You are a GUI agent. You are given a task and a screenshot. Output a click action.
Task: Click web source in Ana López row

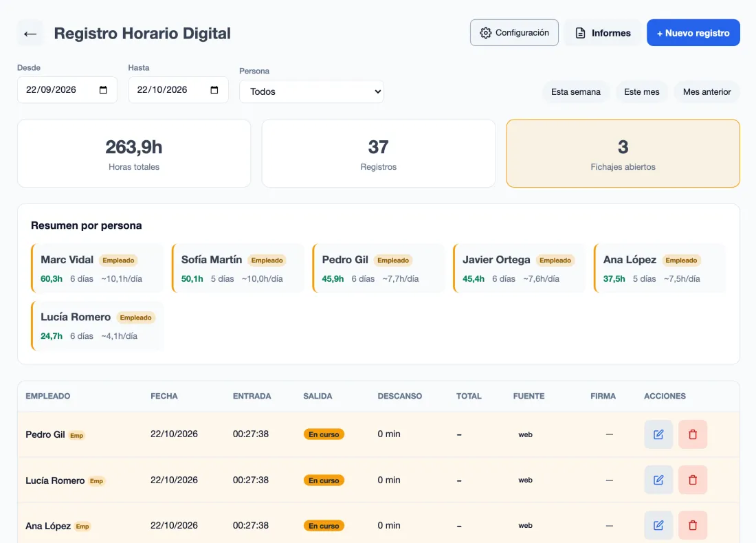(x=525, y=526)
